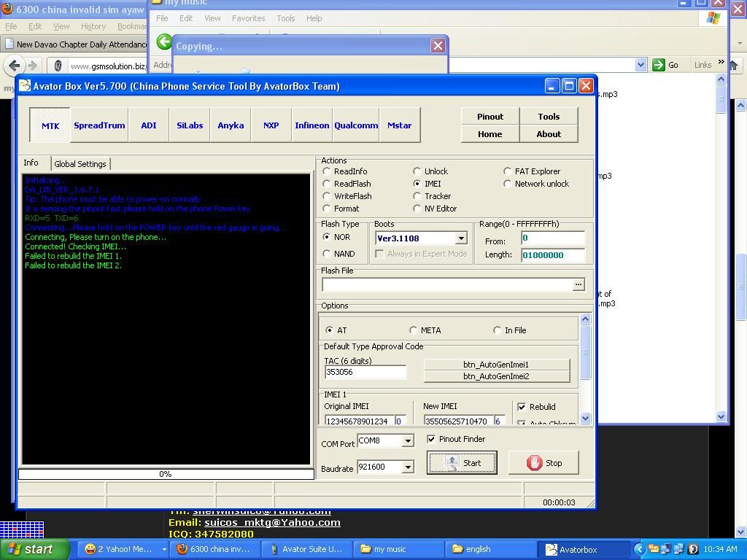
Task: Click the Firefox back arrow button
Action: click(14, 66)
